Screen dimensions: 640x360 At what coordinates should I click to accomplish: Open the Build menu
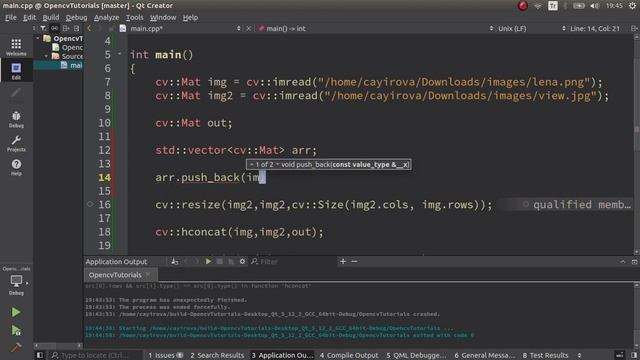tap(51, 17)
